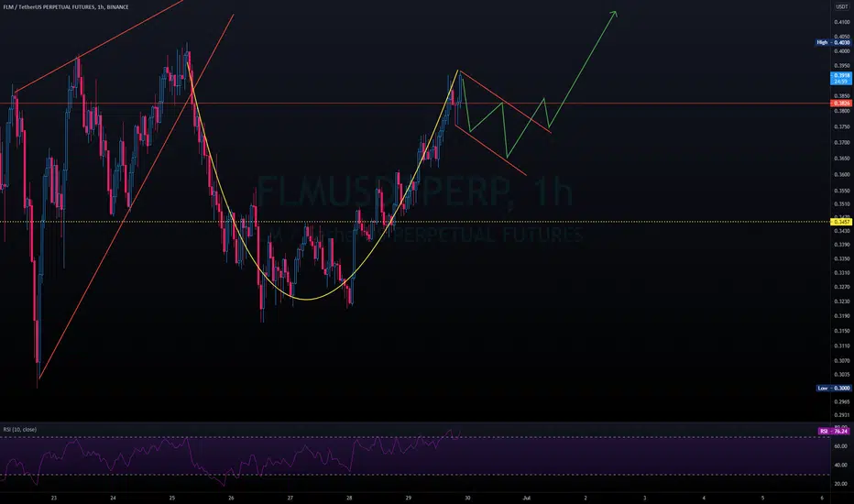The width and height of the screenshot is (854, 504).
Task: Click date label 4 on time axis
Action: tap(704, 498)
